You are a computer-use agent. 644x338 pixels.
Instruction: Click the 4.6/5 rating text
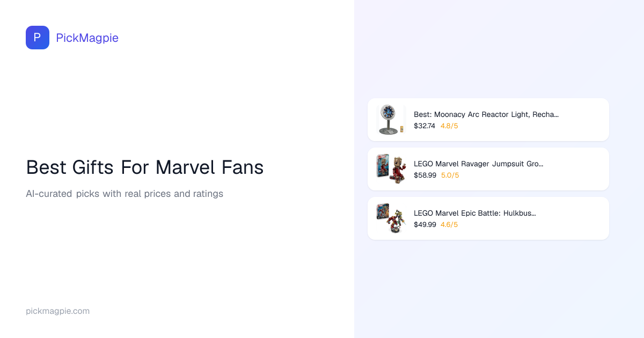[x=449, y=225]
